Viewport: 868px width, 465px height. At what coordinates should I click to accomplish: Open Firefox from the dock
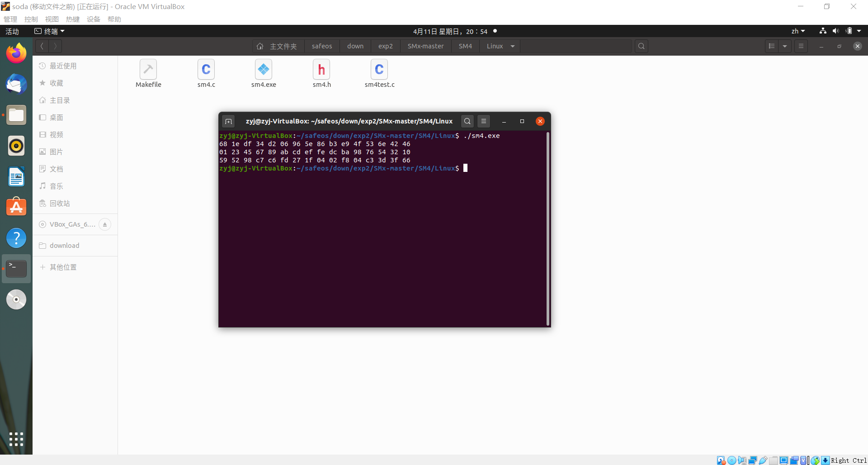16,53
